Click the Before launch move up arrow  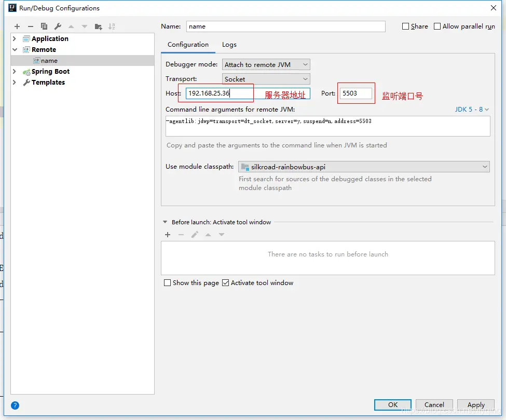coord(208,235)
